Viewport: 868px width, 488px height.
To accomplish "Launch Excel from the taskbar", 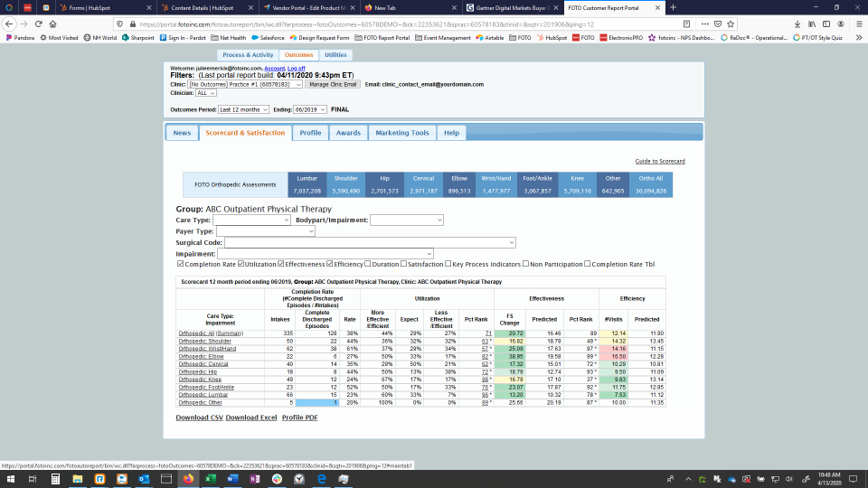I will pyautogui.click(x=211, y=479).
